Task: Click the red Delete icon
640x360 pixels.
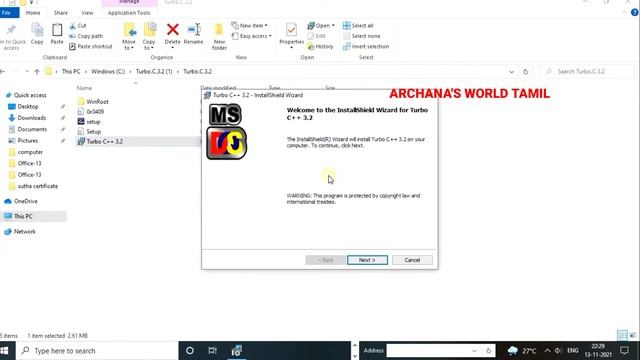Action: (x=173, y=29)
